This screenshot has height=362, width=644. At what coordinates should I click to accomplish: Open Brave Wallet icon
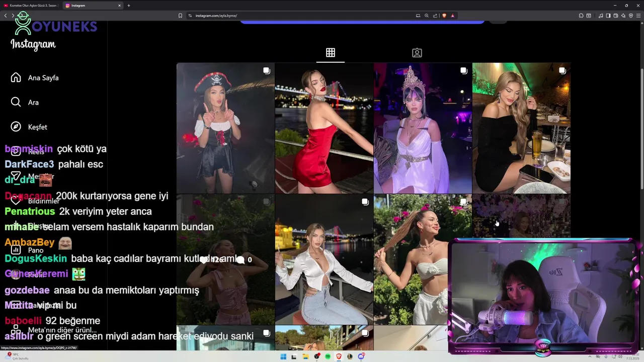point(616,16)
